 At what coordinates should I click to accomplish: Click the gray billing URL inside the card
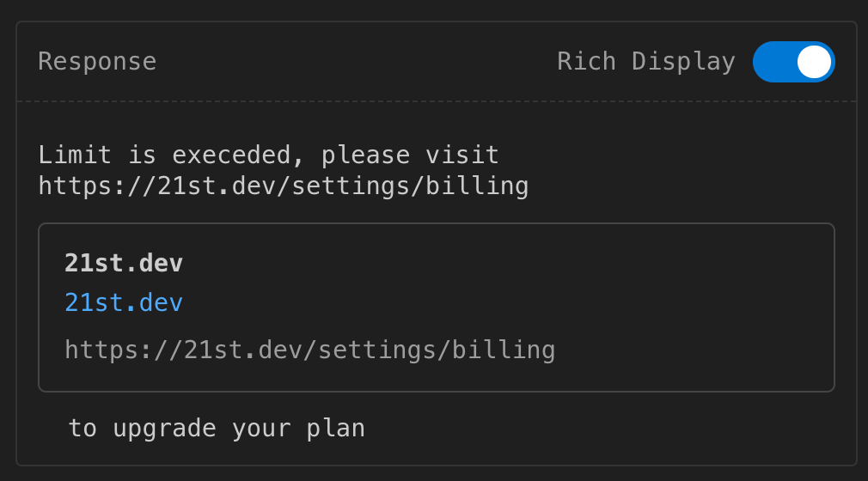click(x=309, y=350)
